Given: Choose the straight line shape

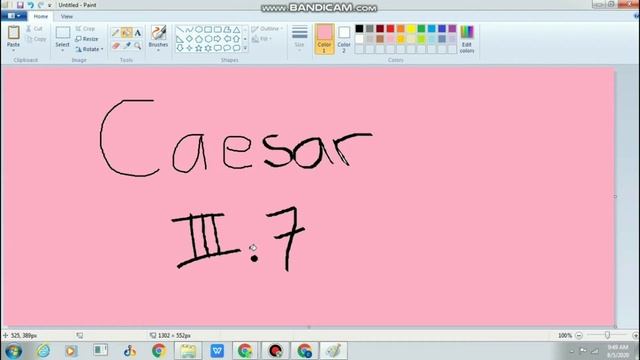Looking at the screenshot, I should coord(180,29).
